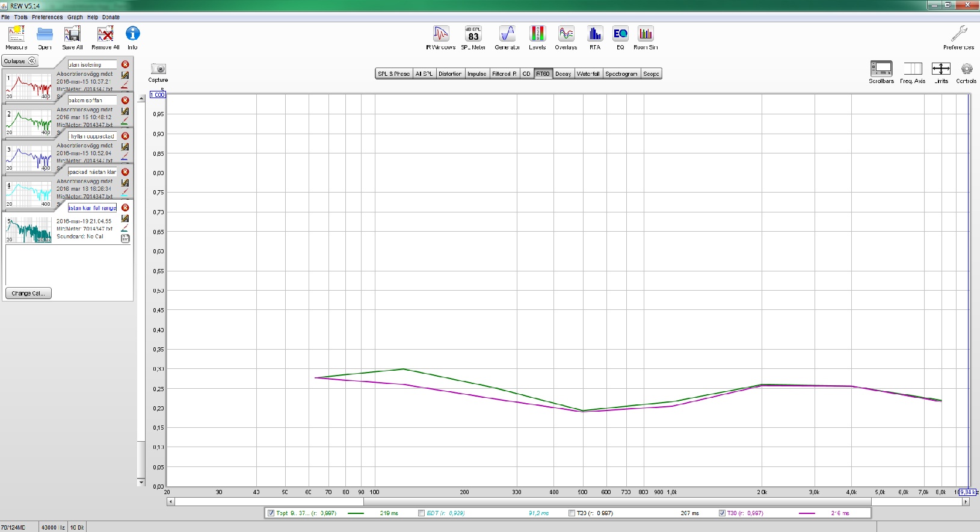Launch the Room Sim tool

point(646,35)
